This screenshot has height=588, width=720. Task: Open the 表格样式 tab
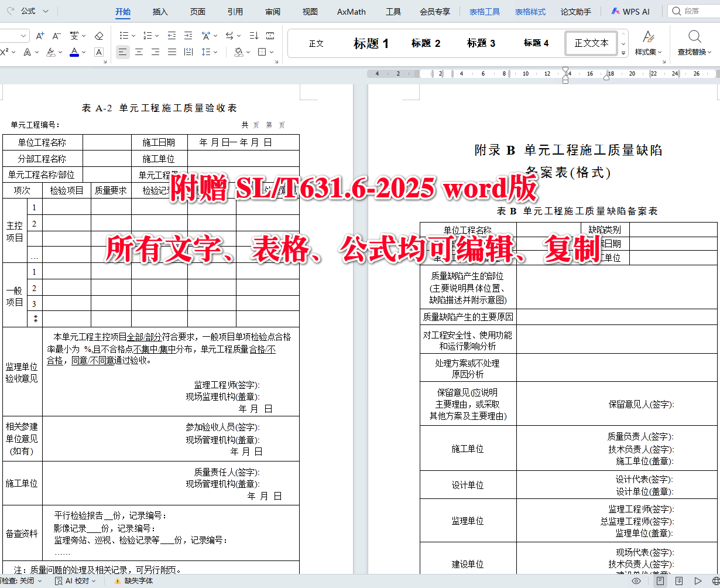tap(530, 11)
